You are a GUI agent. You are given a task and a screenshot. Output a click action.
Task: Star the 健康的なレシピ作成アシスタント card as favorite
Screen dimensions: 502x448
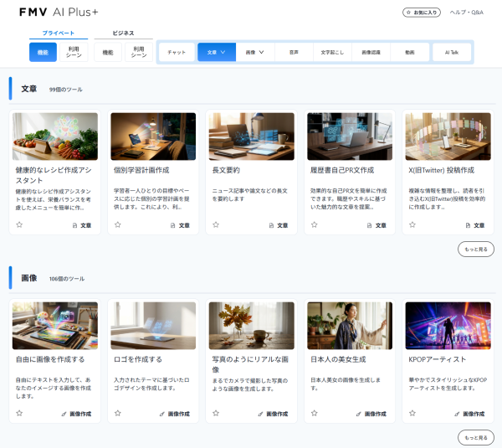click(x=19, y=225)
